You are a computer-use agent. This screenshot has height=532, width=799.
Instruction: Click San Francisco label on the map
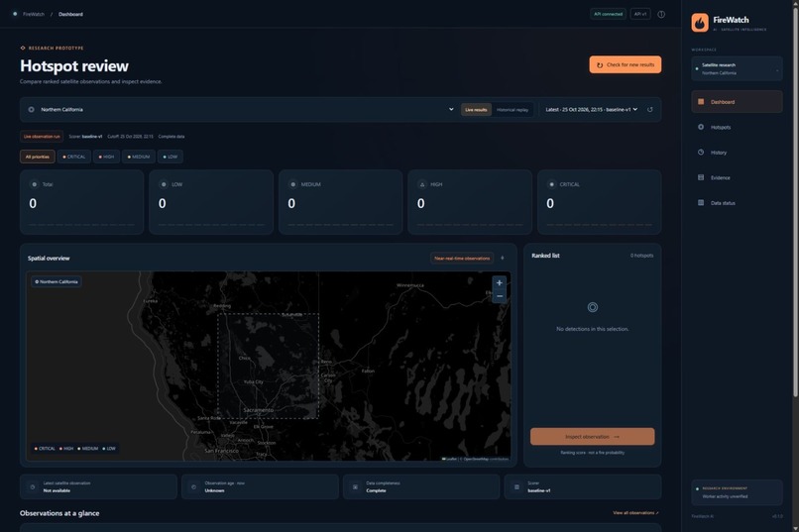[221, 451]
